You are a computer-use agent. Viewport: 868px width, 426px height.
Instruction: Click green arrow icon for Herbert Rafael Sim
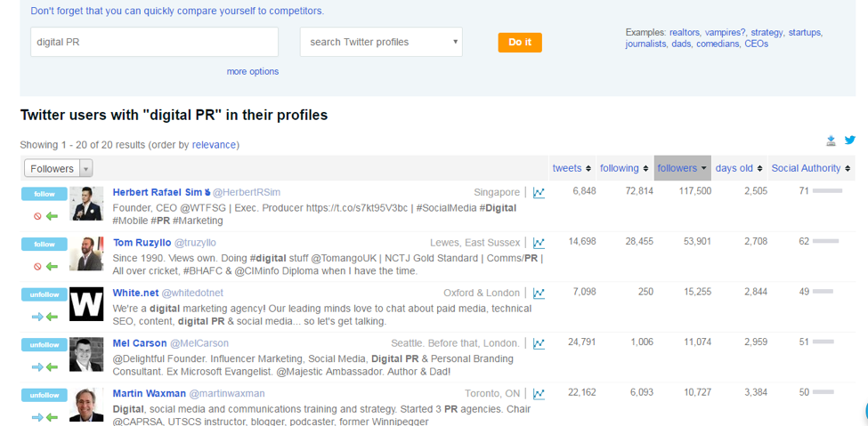52,216
